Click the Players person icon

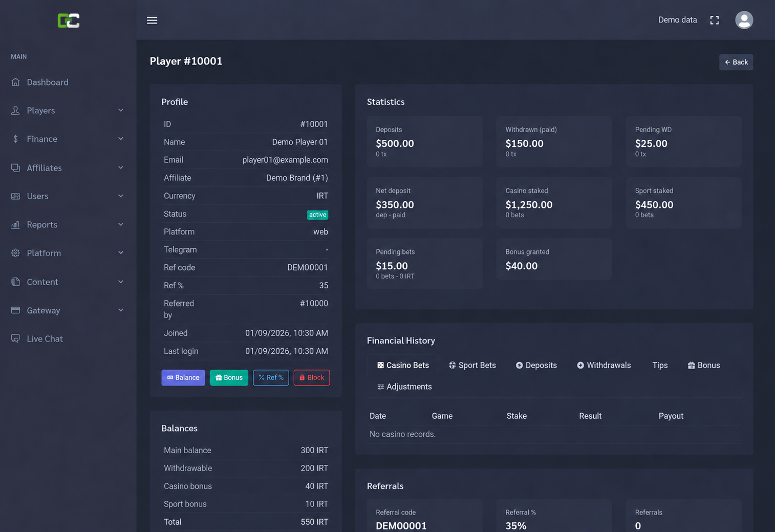[15, 111]
